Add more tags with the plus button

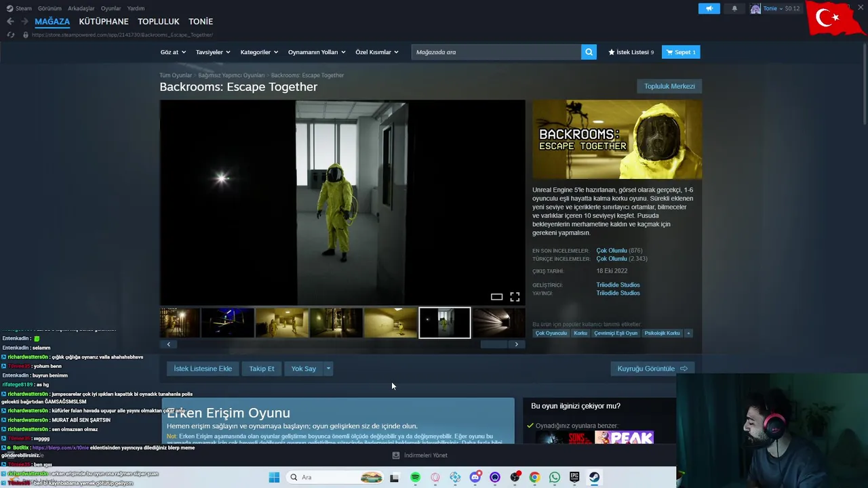[688, 333]
